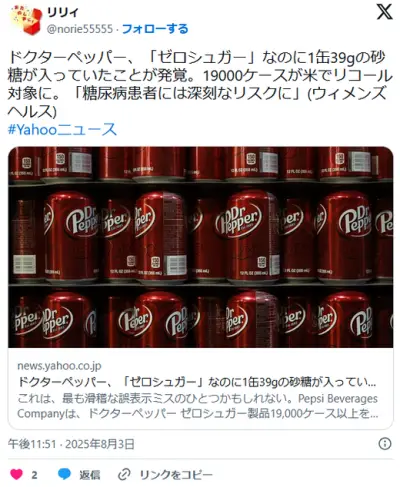The height and width of the screenshot is (487, 400).
Task: Like the post with heart icon
Action: pyautogui.click(x=16, y=474)
